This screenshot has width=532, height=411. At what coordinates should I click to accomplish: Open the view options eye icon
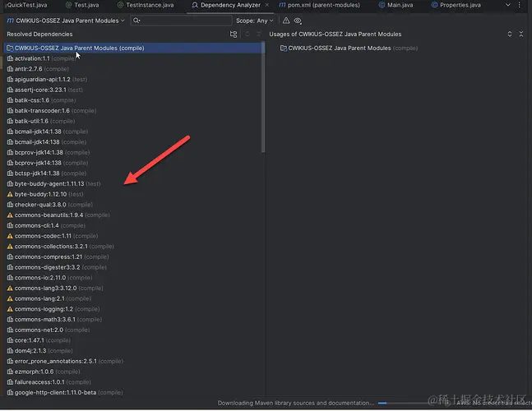[x=298, y=21]
